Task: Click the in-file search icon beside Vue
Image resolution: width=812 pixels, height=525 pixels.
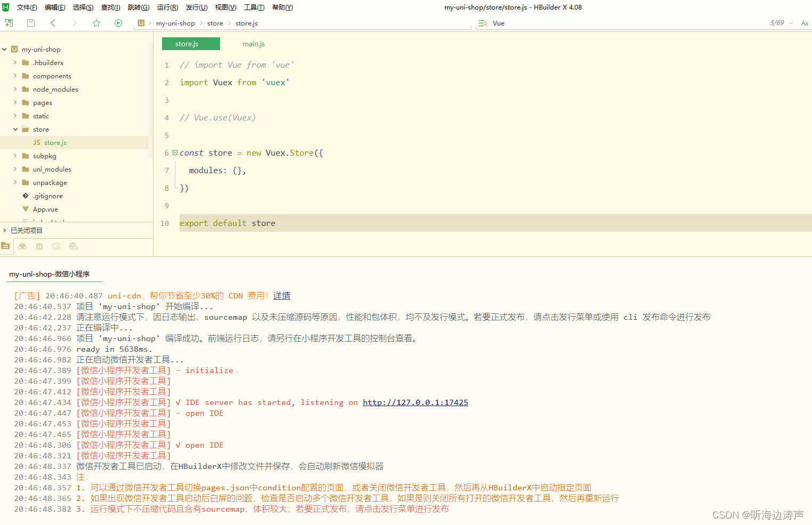Action: click(x=483, y=23)
